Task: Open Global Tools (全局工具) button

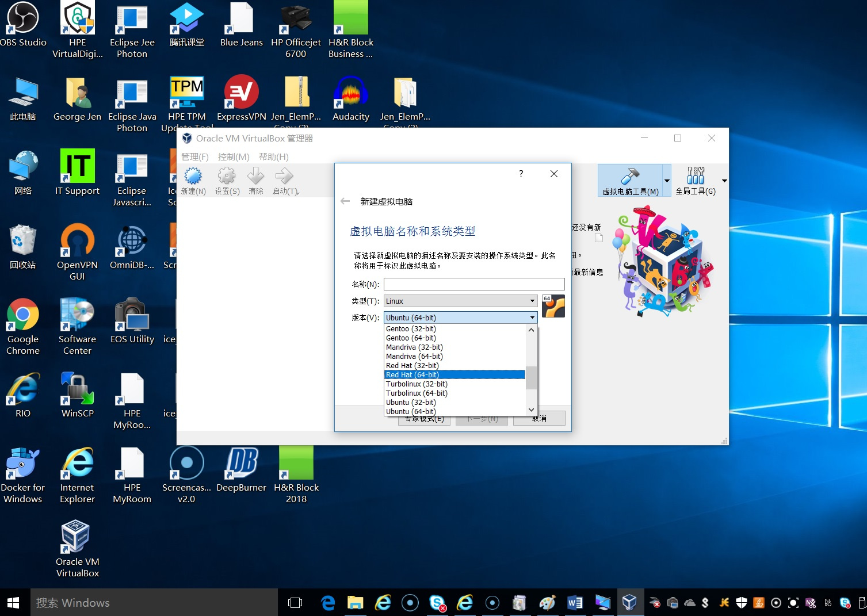Action: point(696,181)
